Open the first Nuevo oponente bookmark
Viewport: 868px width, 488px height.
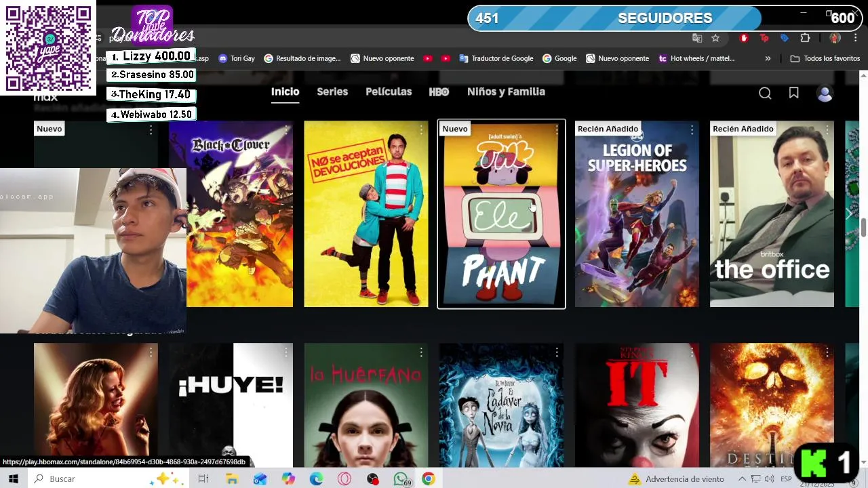(x=382, y=58)
